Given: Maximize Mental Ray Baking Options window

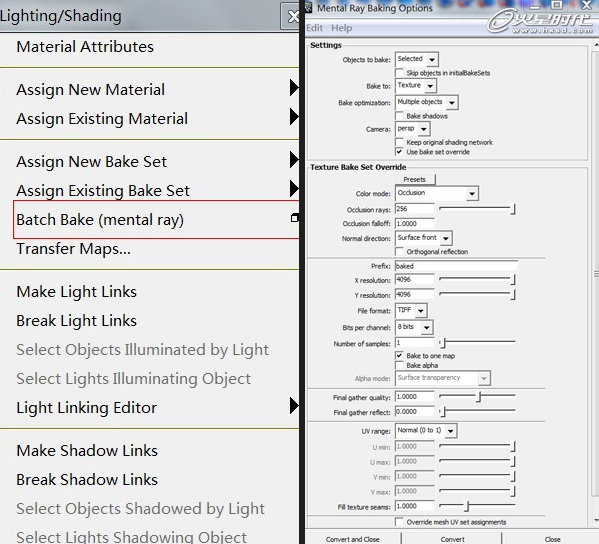Looking at the screenshot, I should 557,5.
